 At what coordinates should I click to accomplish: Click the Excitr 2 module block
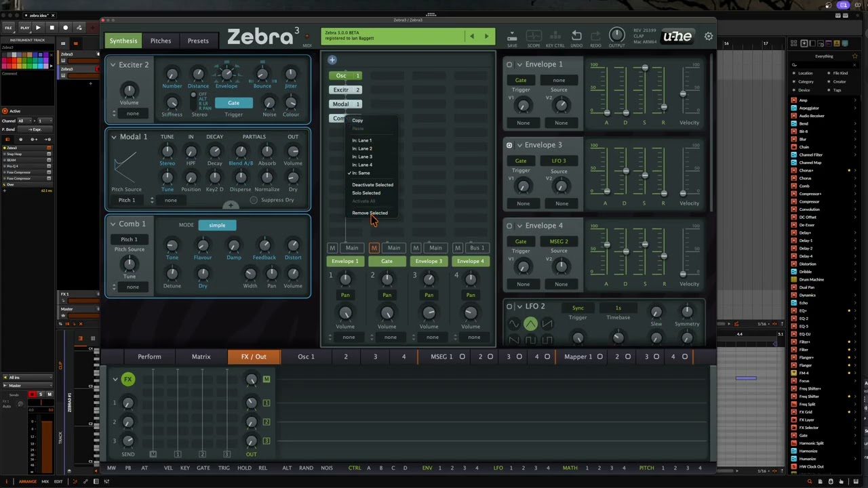[x=345, y=89]
